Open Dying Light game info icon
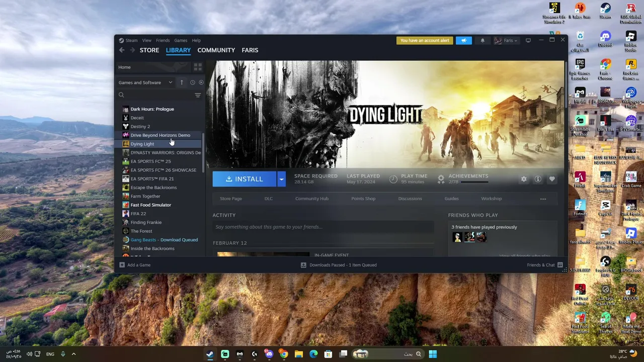Image resolution: width=644 pixels, height=362 pixels. coord(538,179)
